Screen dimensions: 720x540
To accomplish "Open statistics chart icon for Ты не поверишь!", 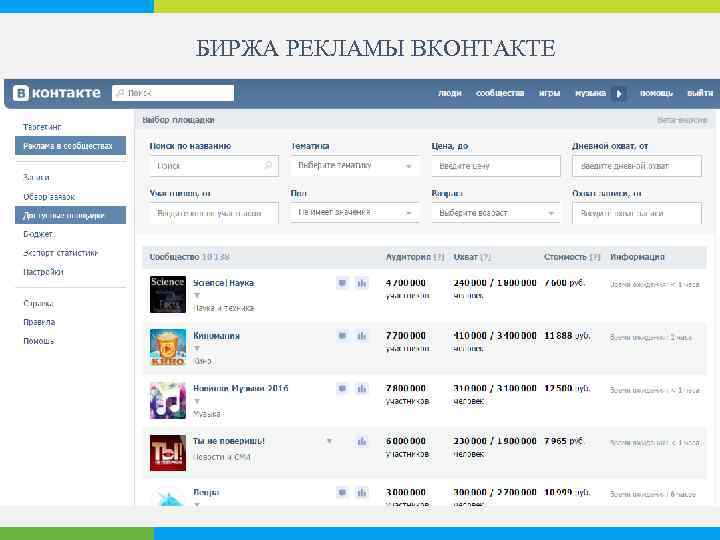I will point(362,442).
